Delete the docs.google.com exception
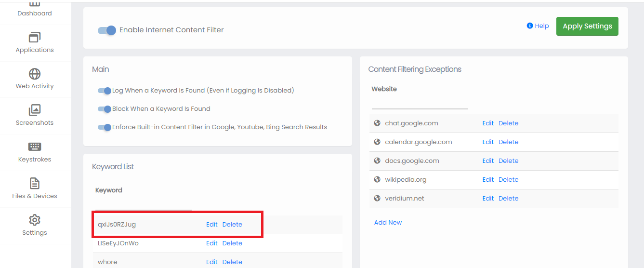 point(508,161)
